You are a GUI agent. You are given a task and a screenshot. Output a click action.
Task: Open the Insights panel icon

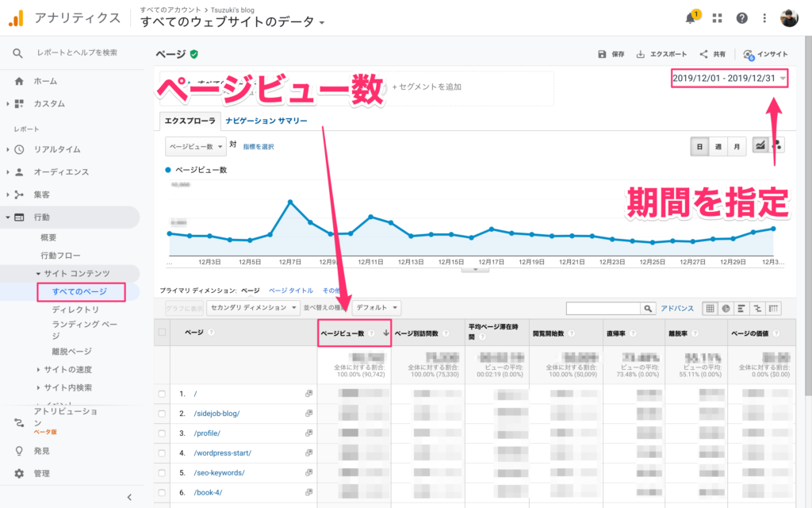click(748, 54)
